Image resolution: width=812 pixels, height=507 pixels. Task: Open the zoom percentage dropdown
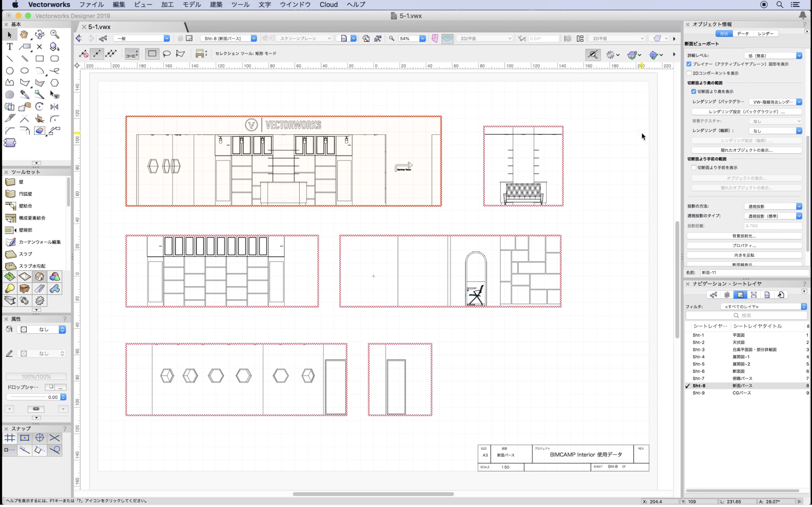click(x=412, y=39)
